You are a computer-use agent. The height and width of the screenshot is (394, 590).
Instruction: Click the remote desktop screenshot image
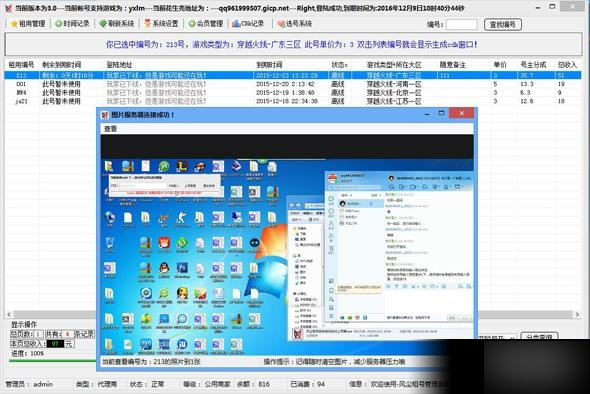[287, 245]
